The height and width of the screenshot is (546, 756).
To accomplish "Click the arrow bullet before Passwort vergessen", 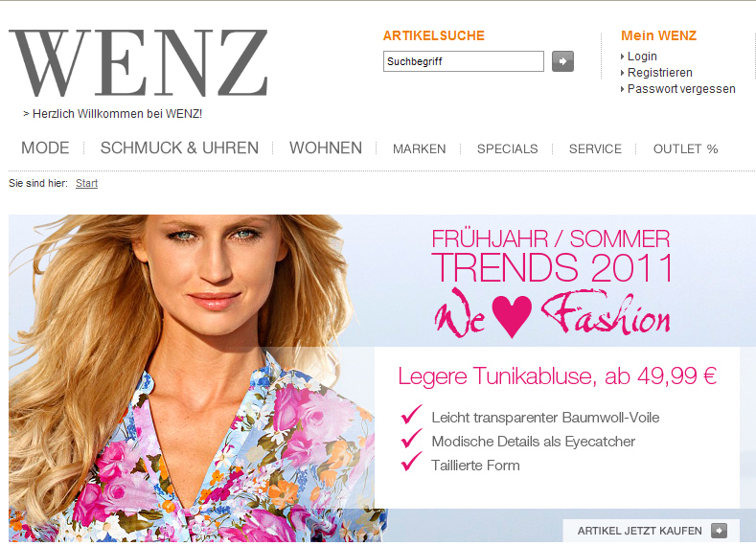I will pyautogui.click(x=623, y=89).
